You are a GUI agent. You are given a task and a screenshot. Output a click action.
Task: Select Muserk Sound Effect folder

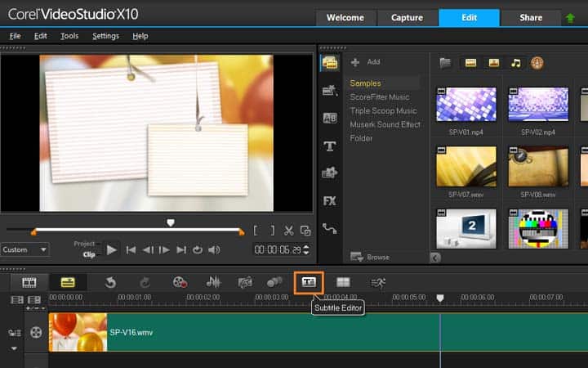tap(385, 124)
